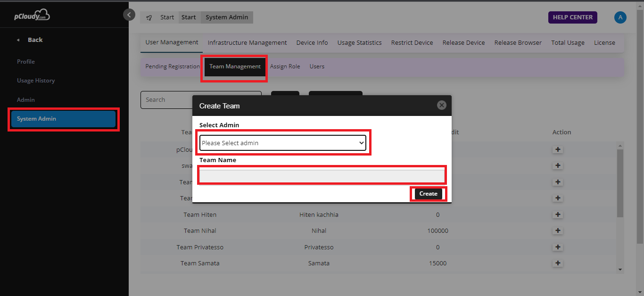Image resolution: width=644 pixels, height=296 pixels.
Task: Expand actions on the swa team row
Action: 558,165
